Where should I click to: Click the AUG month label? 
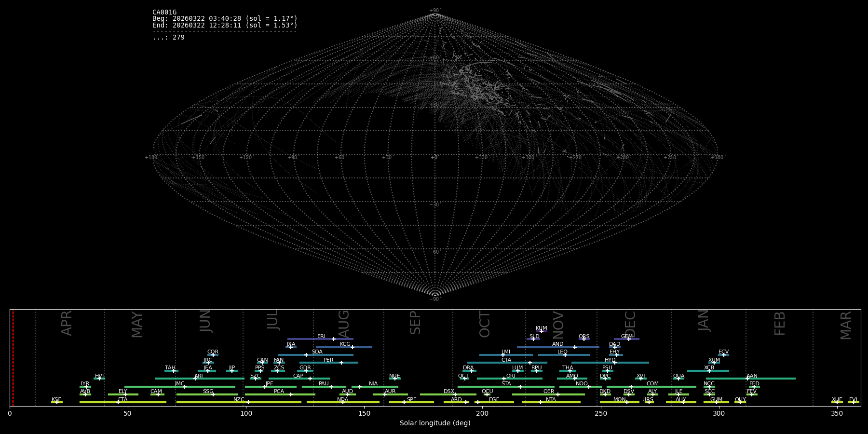(343, 324)
